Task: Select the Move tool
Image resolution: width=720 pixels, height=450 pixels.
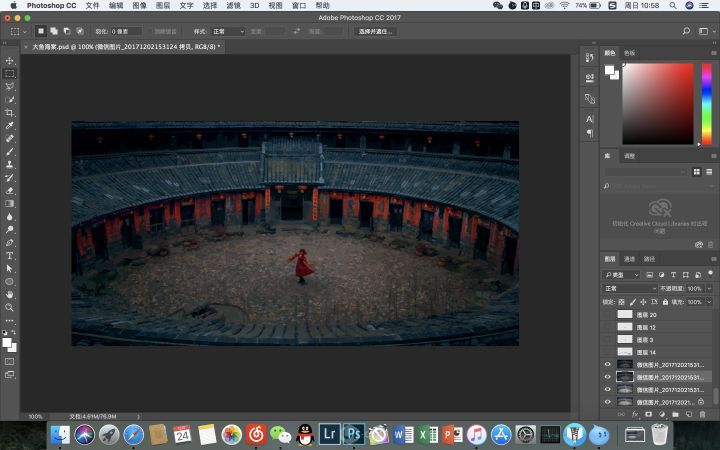Action: (x=10, y=61)
